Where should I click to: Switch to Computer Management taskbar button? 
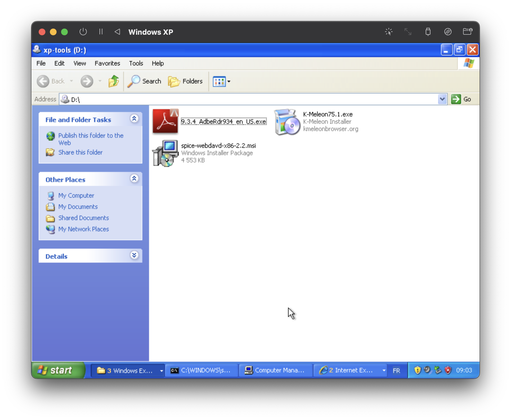point(275,370)
